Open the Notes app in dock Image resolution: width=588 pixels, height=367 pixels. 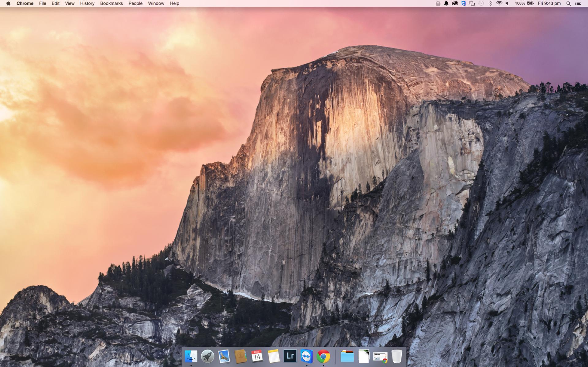coord(273,356)
